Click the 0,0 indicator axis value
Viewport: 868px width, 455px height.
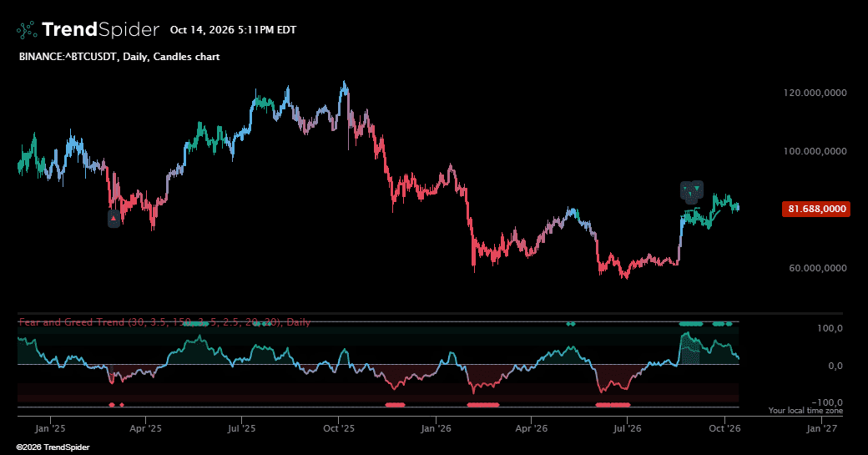point(835,366)
